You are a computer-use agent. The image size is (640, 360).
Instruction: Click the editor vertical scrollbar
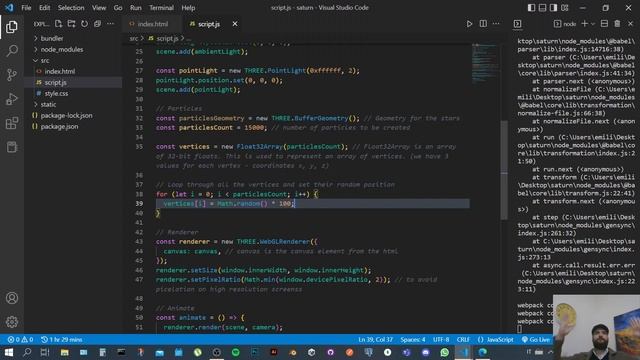click(504, 169)
